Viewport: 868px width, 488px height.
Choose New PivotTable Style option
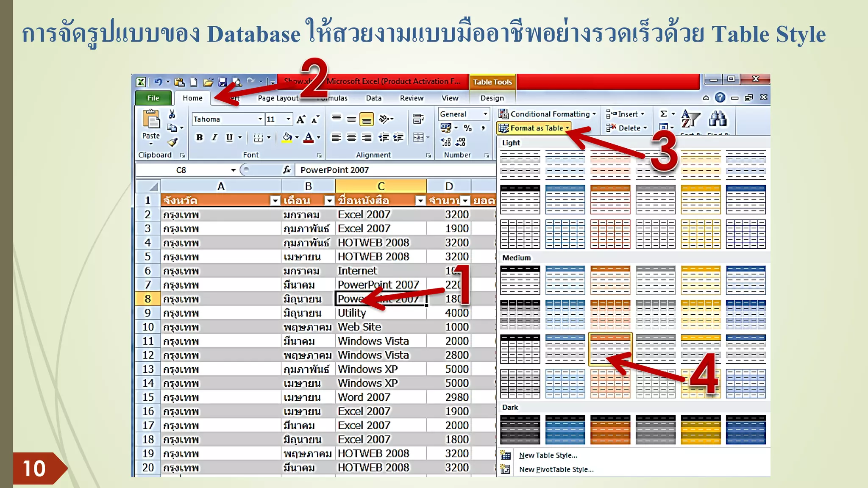pos(556,469)
